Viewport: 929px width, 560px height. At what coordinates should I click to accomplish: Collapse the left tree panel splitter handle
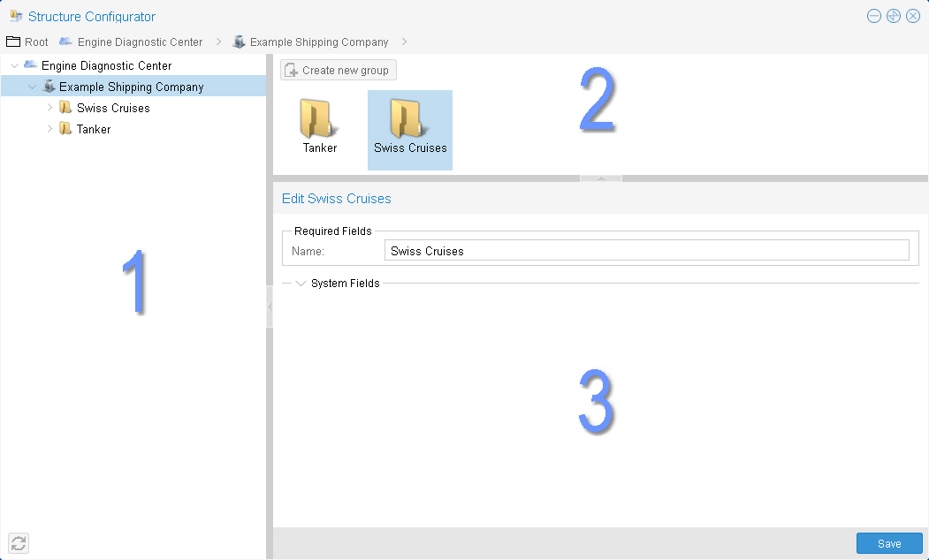(269, 306)
